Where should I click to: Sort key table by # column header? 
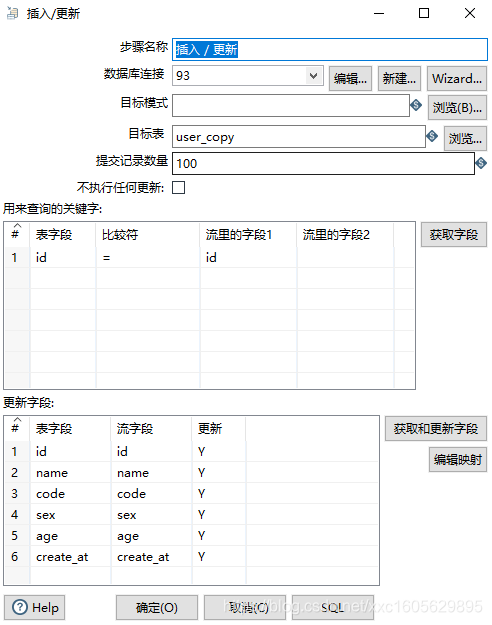[x=16, y=234]
